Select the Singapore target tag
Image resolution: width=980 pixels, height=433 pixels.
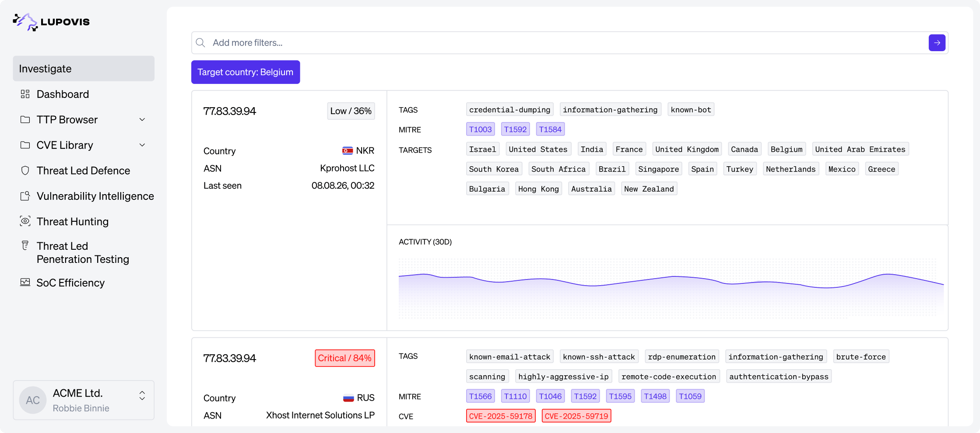(x=659, y=169)
